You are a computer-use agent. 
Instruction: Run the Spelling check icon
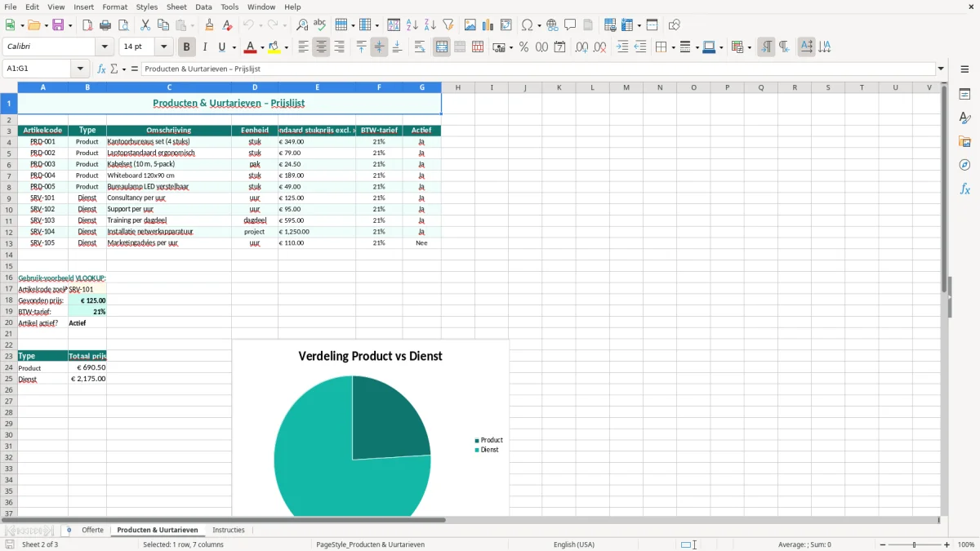[320, 25]
